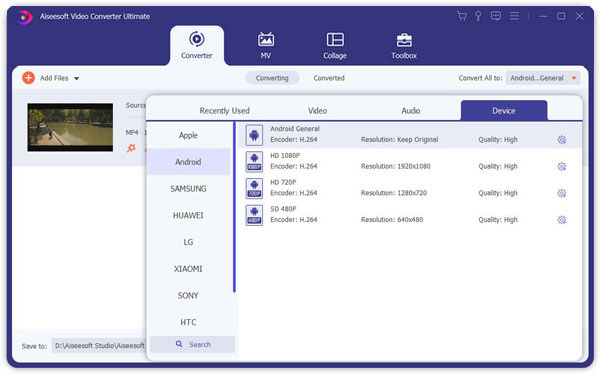This screenshot has width=600, height=374.
Task: Open the feedback message icon
Action: pos(496,16)
